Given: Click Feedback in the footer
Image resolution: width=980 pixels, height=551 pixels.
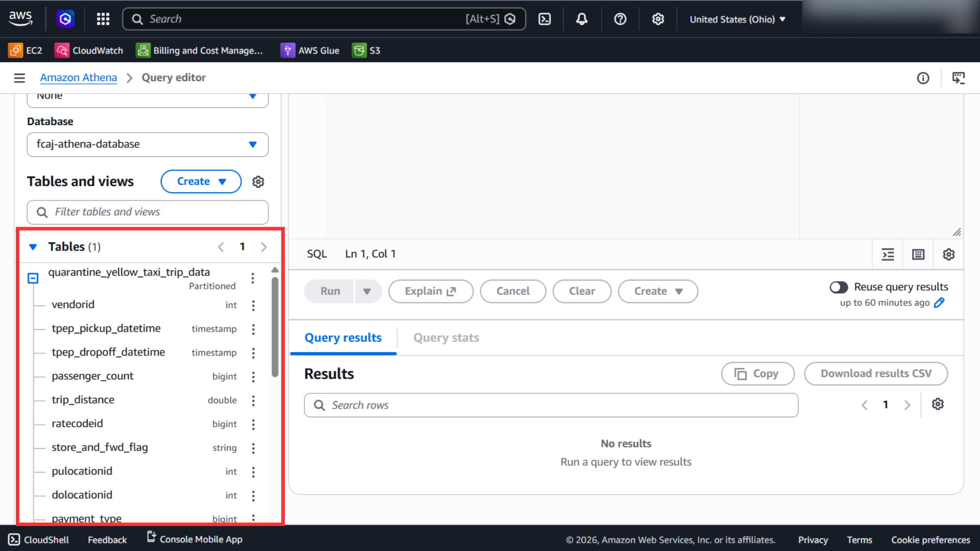Looking at the screenshot, I should pos(107,540).
